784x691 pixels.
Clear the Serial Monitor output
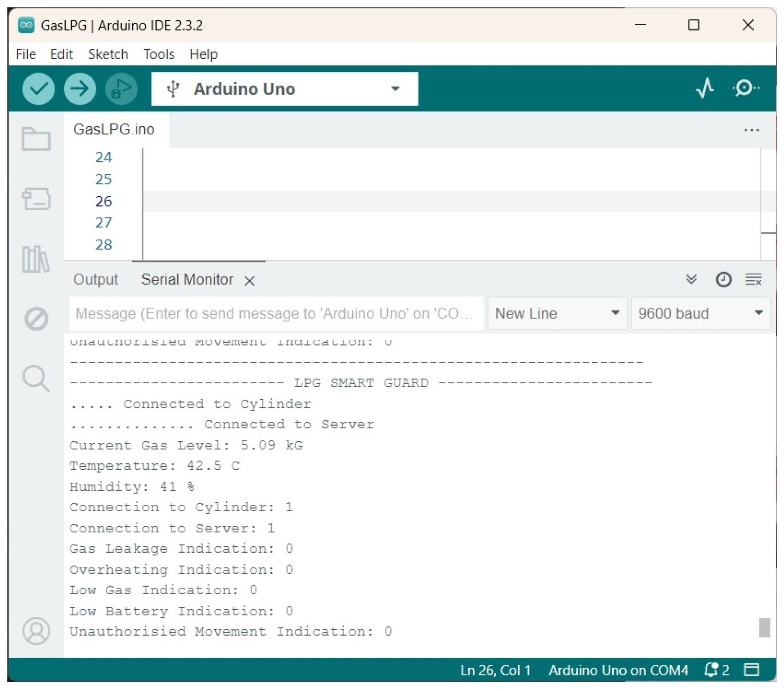click(x=753, y=280)
